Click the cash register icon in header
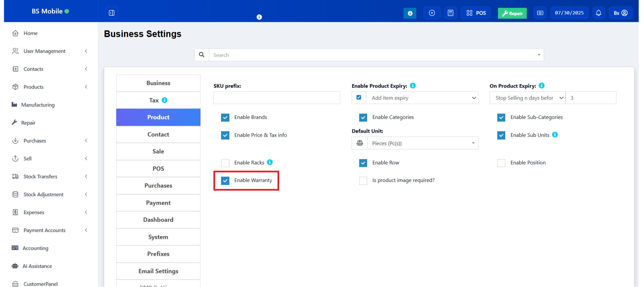 540,13
